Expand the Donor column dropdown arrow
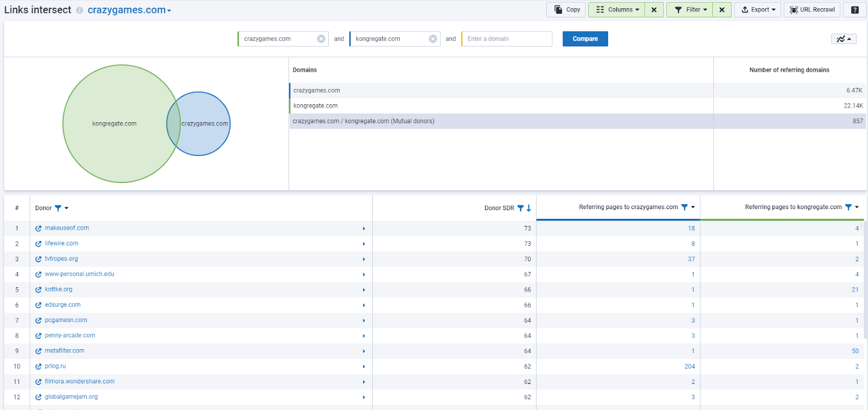The width and height of the screenshot is (868, 410). (x=67, y=208)
